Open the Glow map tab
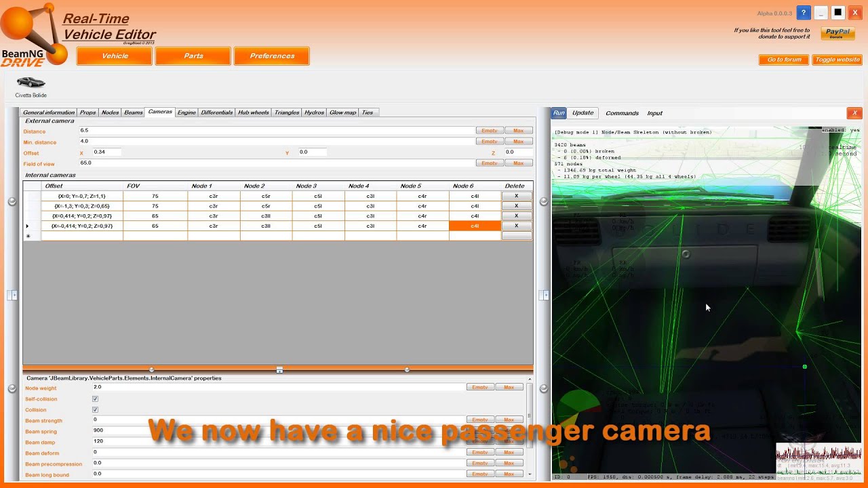Viewport: 868px width, 488px height. [x=342, y=113]
